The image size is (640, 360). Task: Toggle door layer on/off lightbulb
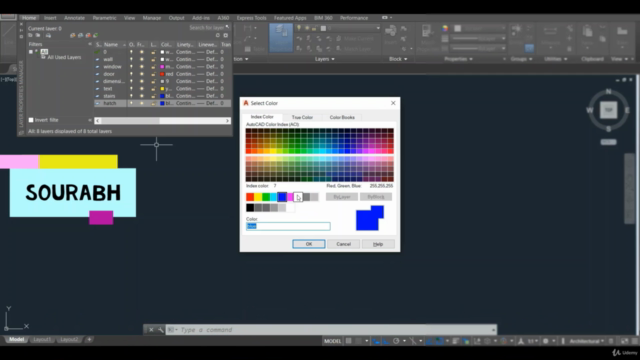(131, 74)
